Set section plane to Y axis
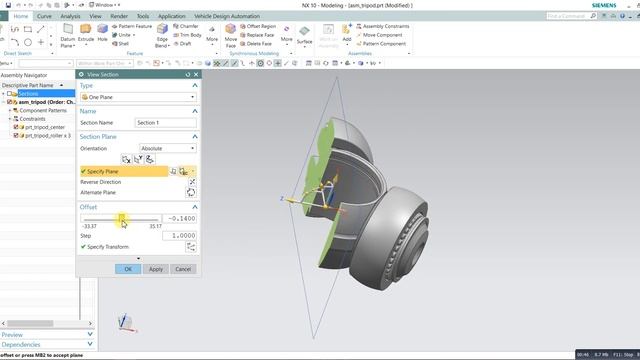Image resolution: width=640 pixels, height=360 pixels. point(138,160)
